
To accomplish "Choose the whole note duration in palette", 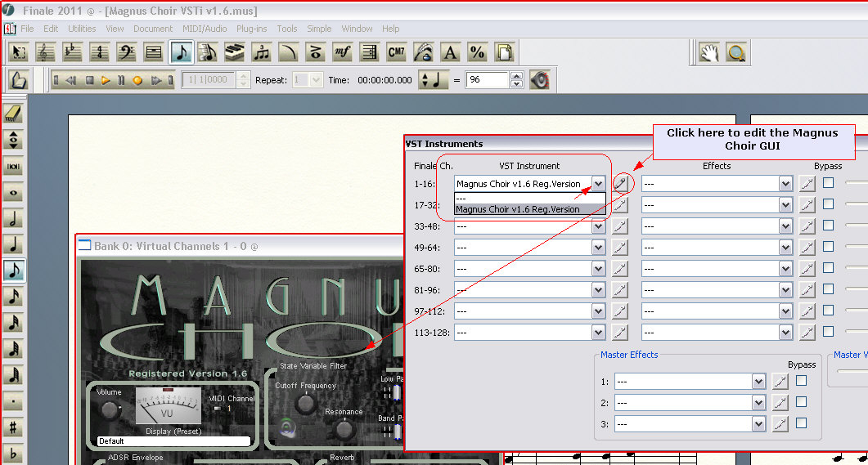I will tap(13, 192).
